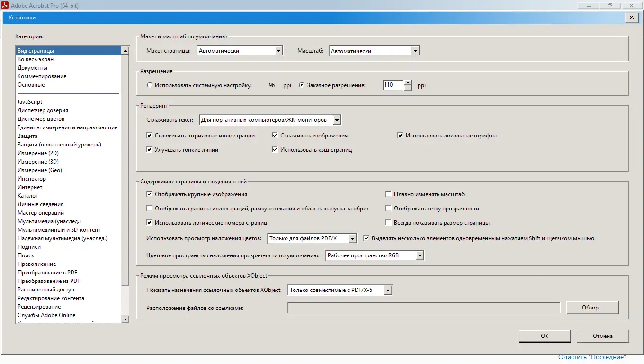Select the "Во весь экран" category
The width and height of the screenshot is (644, 364).
35,59
